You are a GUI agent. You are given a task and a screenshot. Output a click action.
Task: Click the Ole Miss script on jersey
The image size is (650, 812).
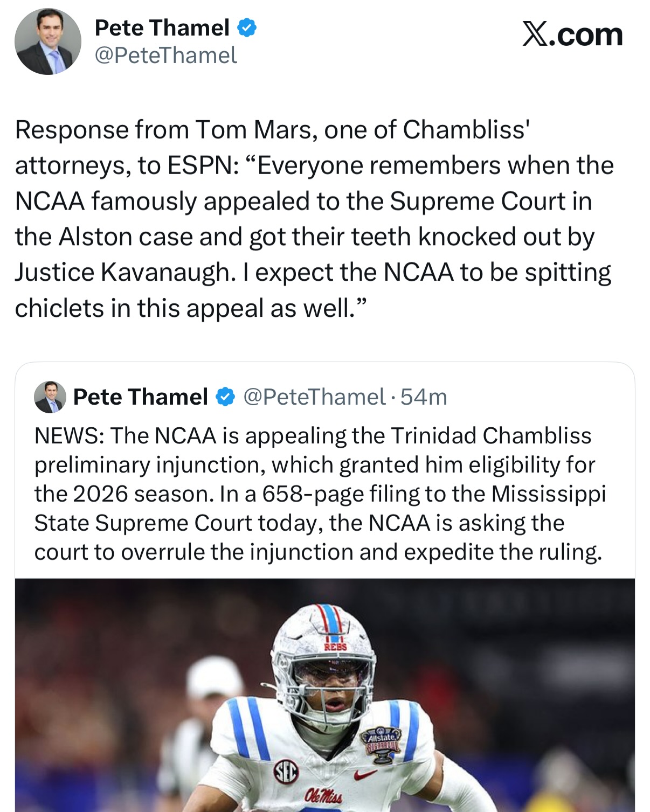tap(323, 796)
